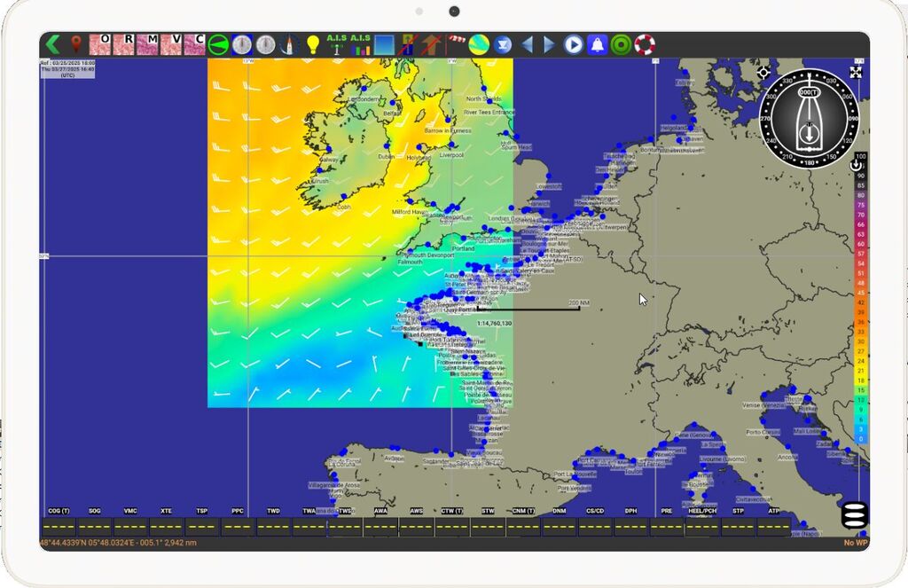Click the Liverpool port label on map
The image size is (908, 588).
coord(451,155)
